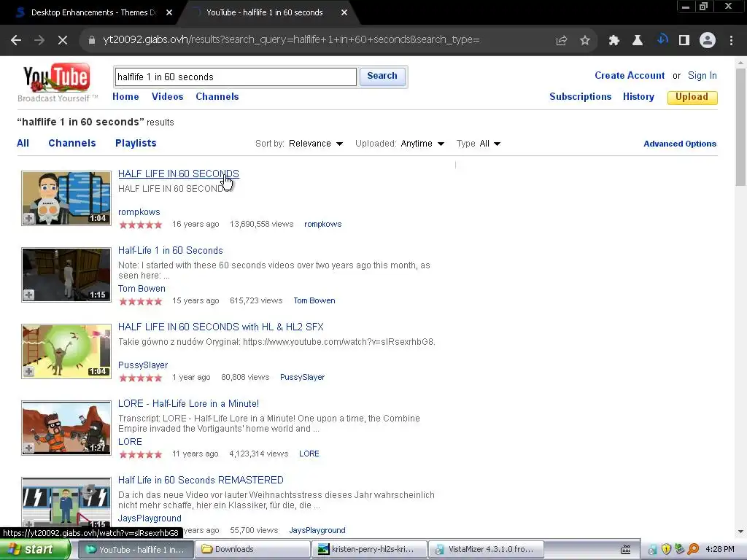Rate rompkows video with star rating
Image resolution: width=747 pixels, height=560 pixels.
coord(141,225)
